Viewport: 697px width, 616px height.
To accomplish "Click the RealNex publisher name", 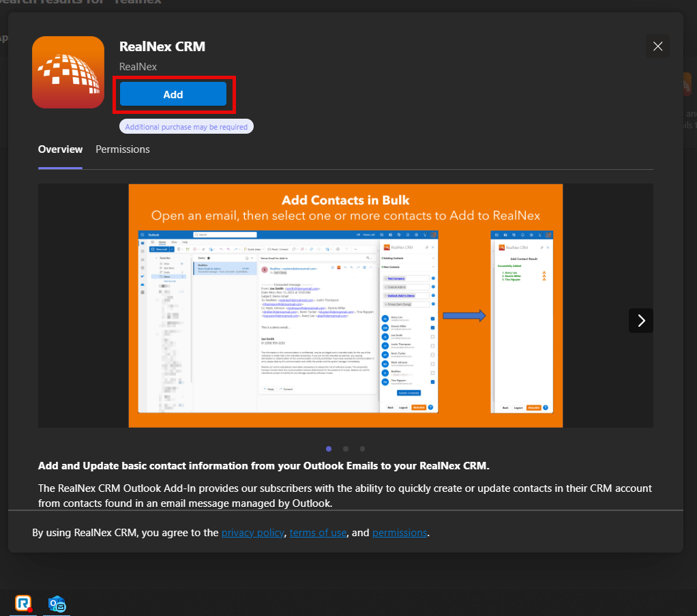I will pos(138,67).
